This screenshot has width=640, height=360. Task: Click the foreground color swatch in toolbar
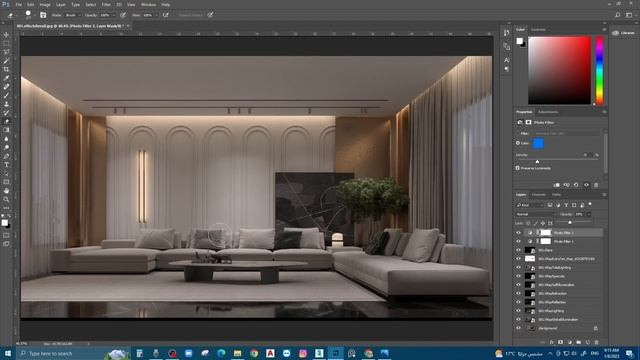click(4, 222)
